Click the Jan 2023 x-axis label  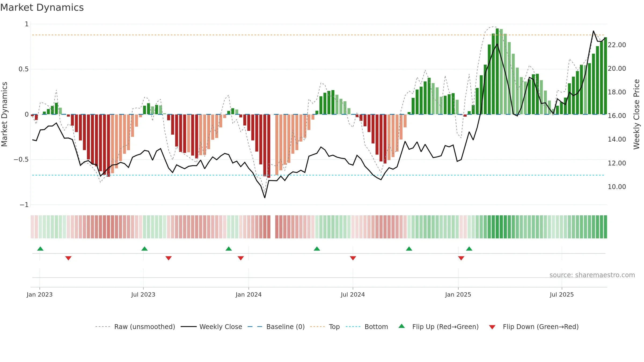point(40,294)
